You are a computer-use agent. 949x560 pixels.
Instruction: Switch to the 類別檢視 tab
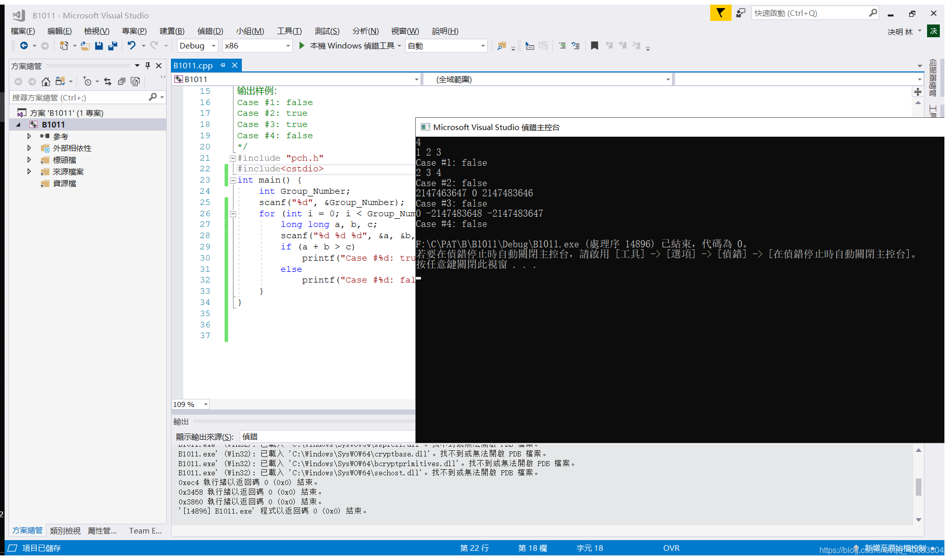pos(65,531)
